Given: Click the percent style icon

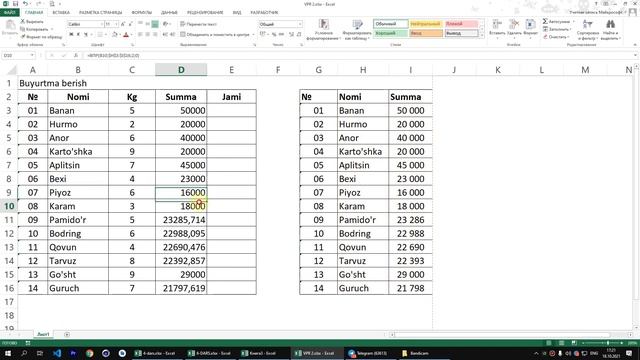Looking at the screenshot, I should coord(274,35).
